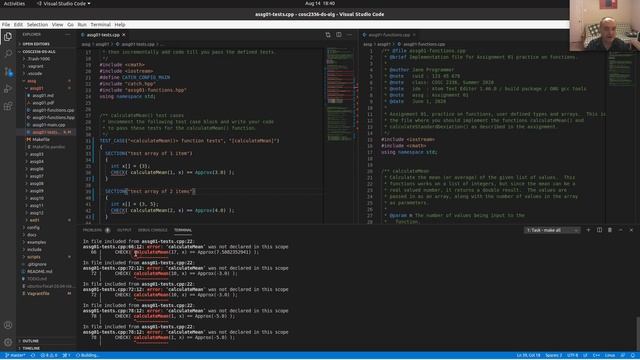This screenshot has width=640, height=360.
Task: Open the Selection menu
Action: tap(37, 24)
